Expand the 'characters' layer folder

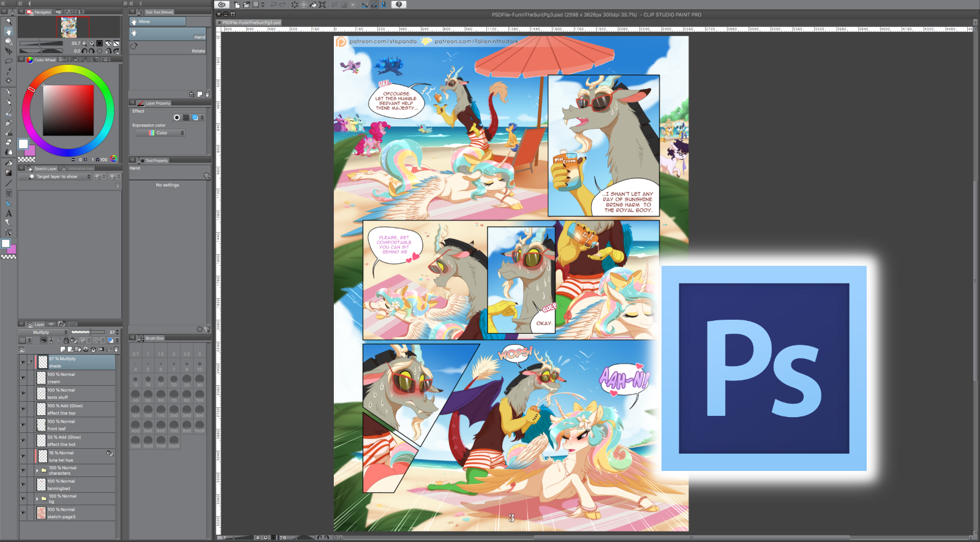click(37, 470)
